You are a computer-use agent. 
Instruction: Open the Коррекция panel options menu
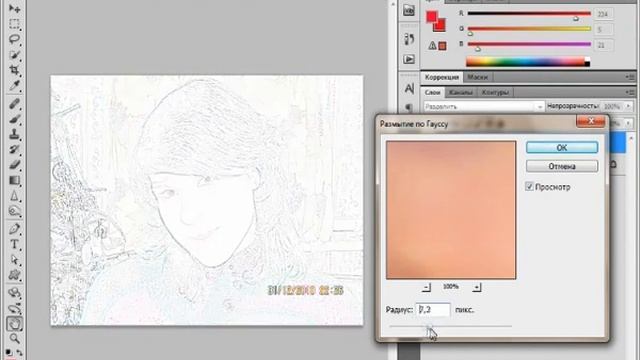coord(631,77)
